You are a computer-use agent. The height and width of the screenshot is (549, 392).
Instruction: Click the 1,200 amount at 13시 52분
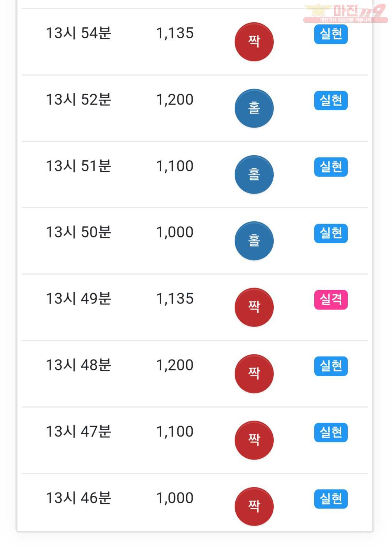pos(175,100)
